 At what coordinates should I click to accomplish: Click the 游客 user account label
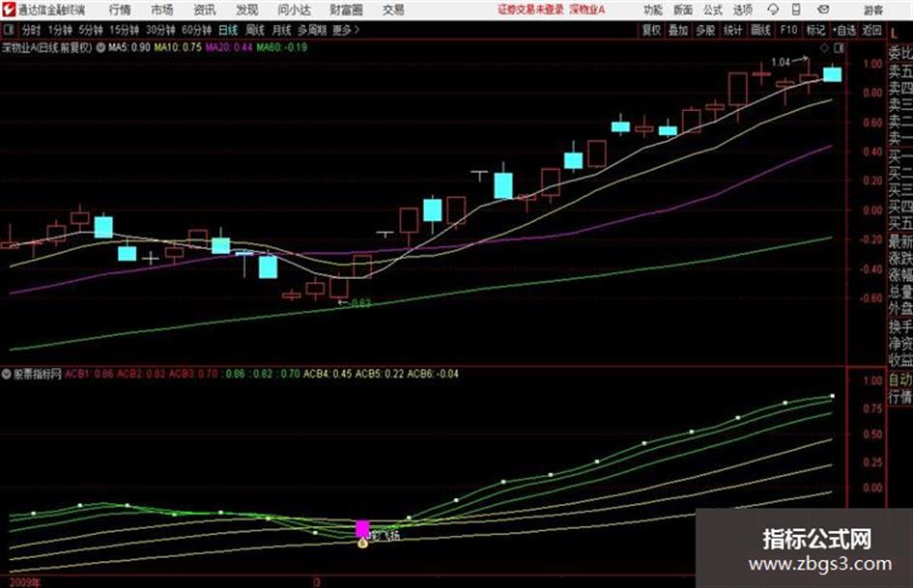[872, 10]
